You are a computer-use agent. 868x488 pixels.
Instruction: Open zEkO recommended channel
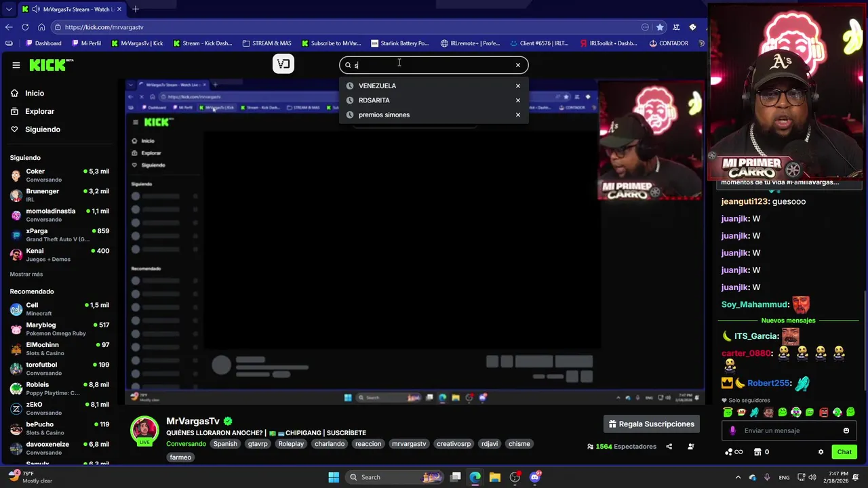tap(60, 409)
